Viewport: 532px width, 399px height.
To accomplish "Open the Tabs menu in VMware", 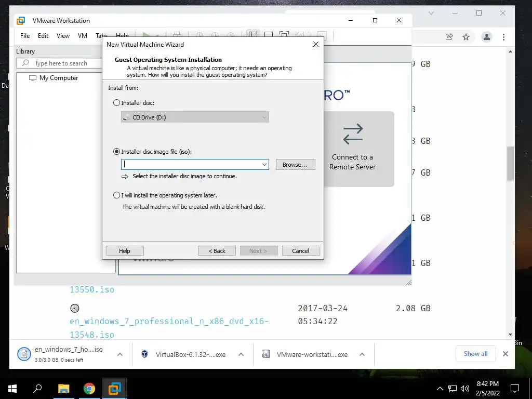I will pyautogui.click(x=101, y=36).
